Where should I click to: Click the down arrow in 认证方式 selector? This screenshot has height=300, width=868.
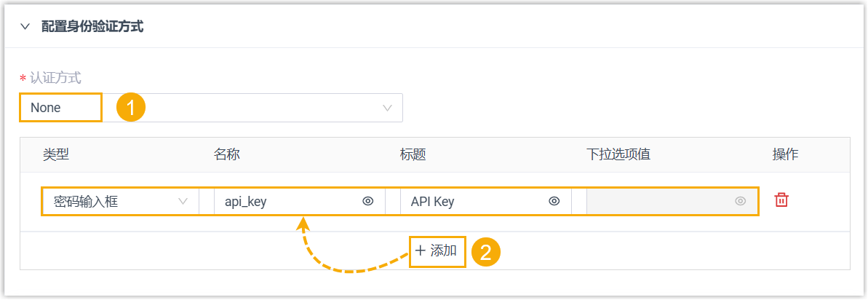click(x=387, y=108)
